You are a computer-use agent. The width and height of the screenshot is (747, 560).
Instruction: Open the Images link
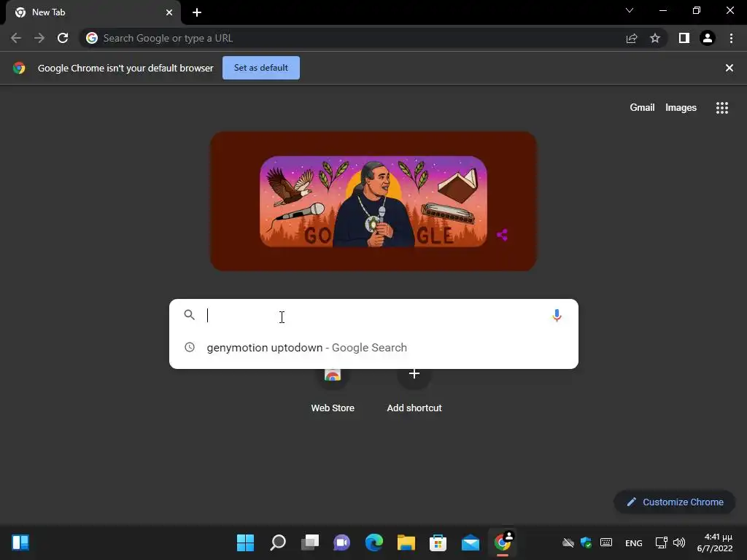click(x=681, y=108)
